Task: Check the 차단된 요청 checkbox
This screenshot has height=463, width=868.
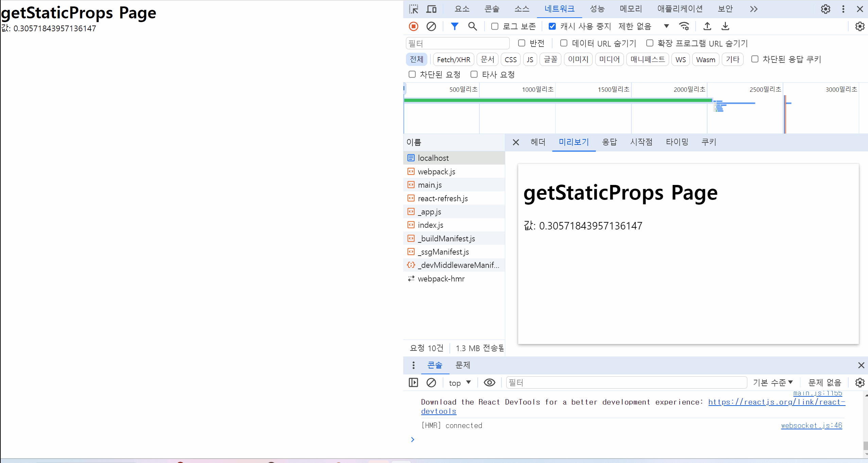Action: (412, 74)
